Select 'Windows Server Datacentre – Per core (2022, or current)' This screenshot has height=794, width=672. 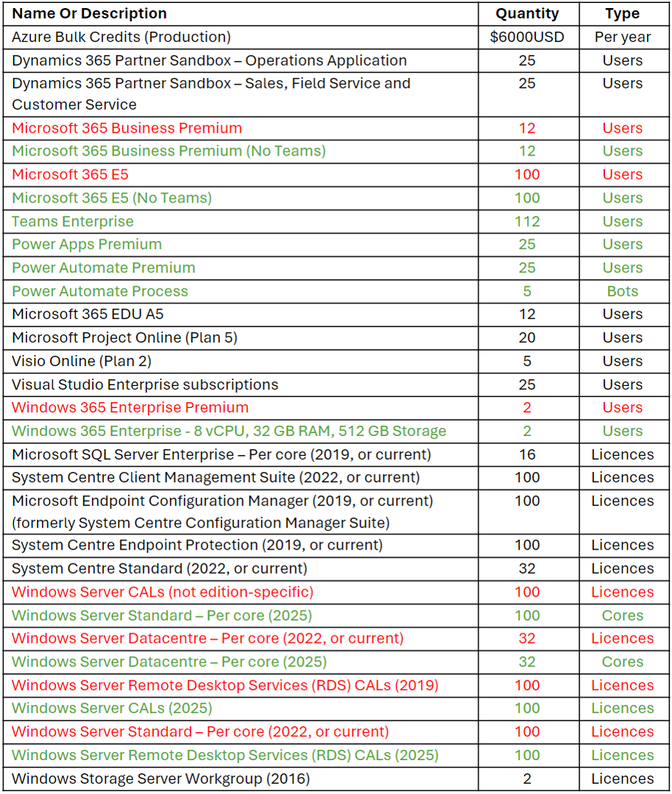tap(208, 638)
